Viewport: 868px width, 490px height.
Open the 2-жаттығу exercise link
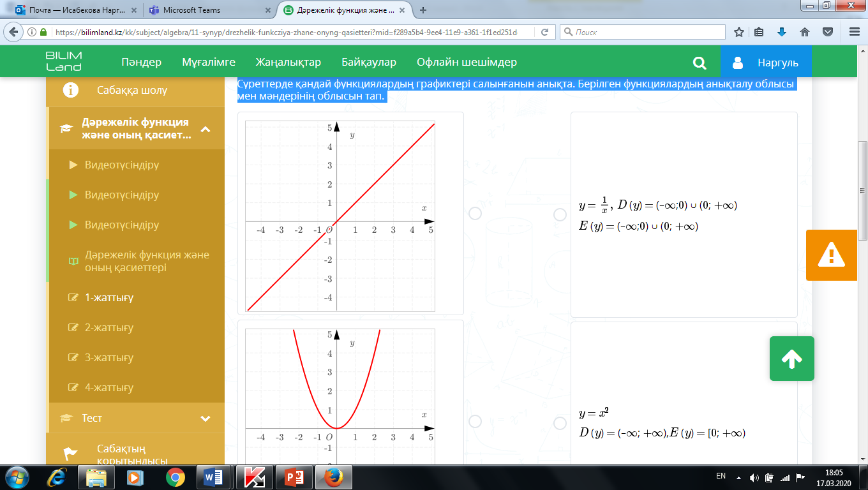[109, 327]
